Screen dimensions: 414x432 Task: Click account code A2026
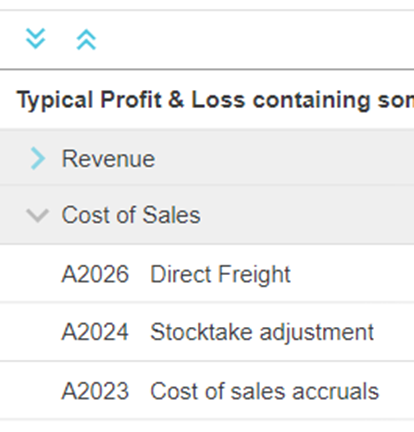click(95, 274)
